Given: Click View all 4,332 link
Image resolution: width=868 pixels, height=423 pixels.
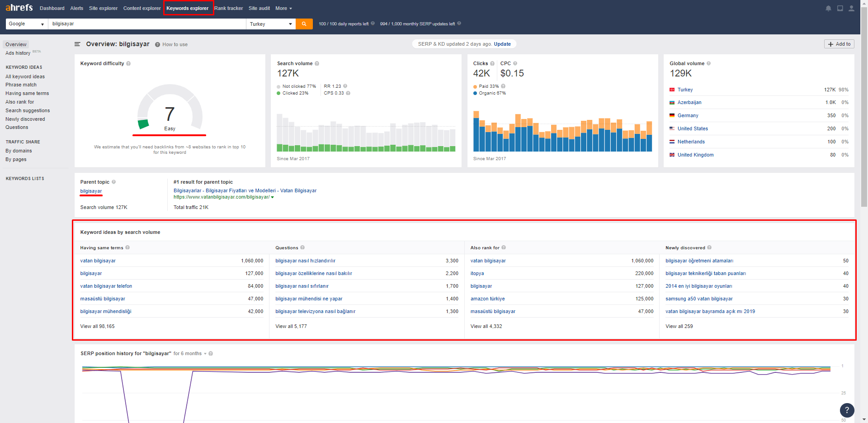Looking at the screenshot, I should point(486,326).
